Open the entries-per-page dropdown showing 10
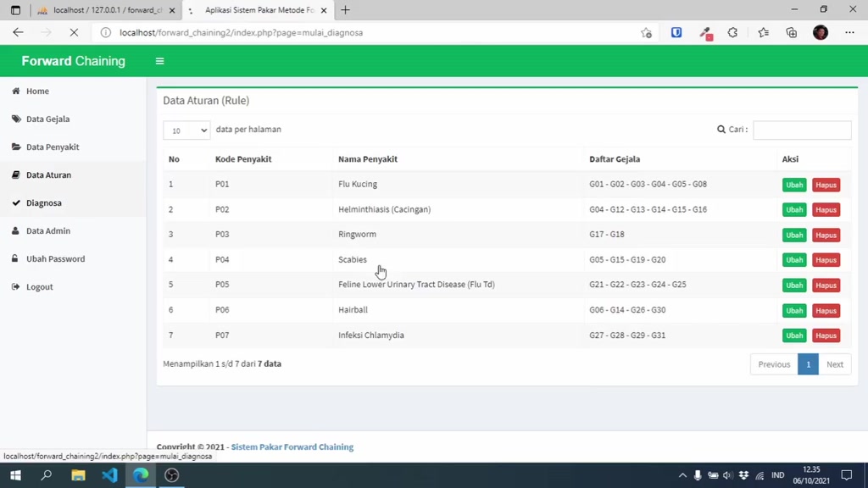 tap(186, 130)
